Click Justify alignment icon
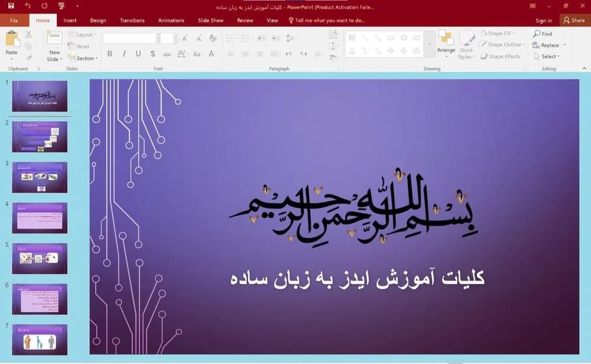591x364 pixels. 275,54
